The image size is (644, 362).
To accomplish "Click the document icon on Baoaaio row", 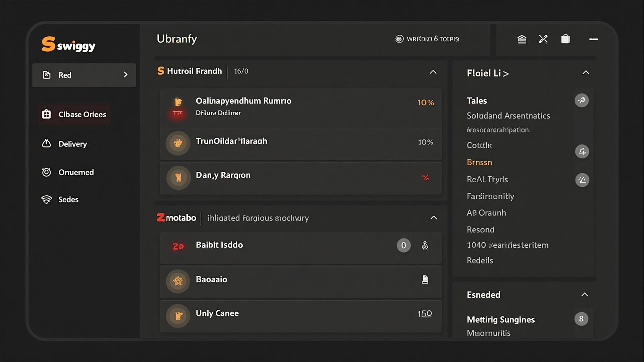I will [x=425, y=280].
